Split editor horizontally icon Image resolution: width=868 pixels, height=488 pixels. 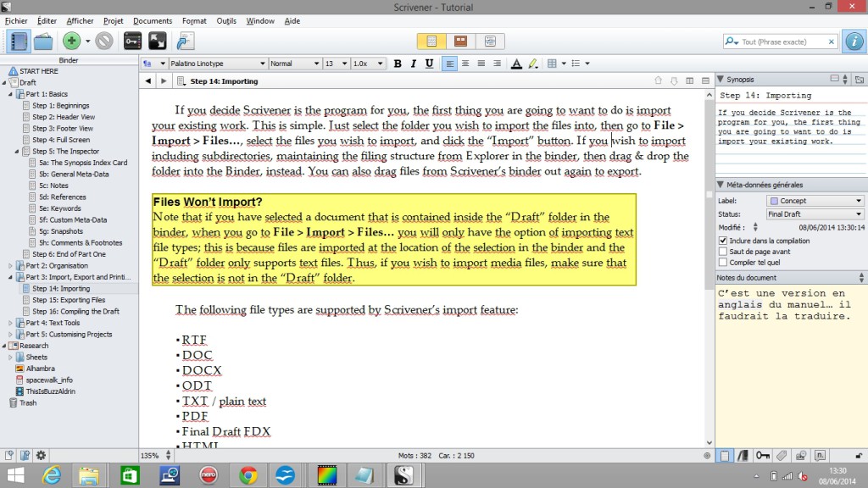pyautogui.click(x=705, y=80)
